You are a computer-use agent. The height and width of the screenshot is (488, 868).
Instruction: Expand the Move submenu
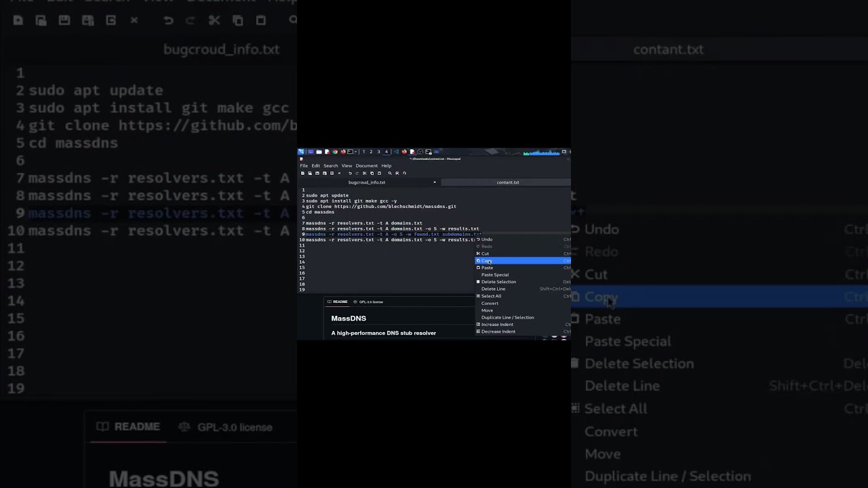pyautogui.click(x=522, y=310)
